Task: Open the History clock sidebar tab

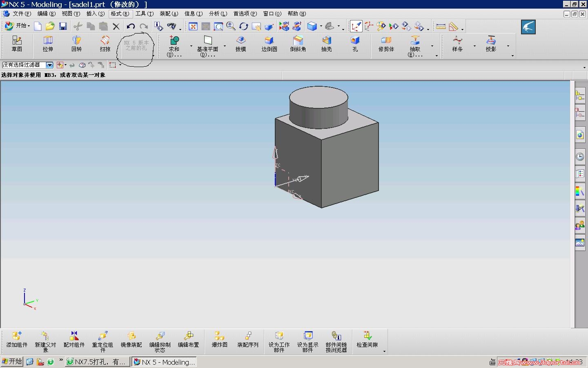Action: tap(580, 157)
